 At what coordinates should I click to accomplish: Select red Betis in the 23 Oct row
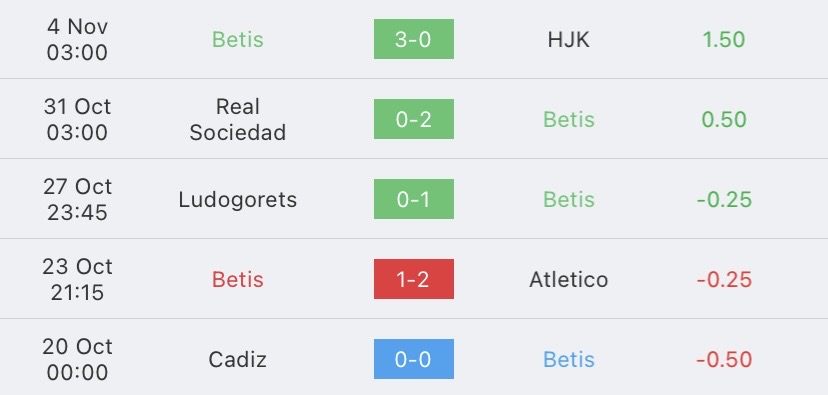238,279
